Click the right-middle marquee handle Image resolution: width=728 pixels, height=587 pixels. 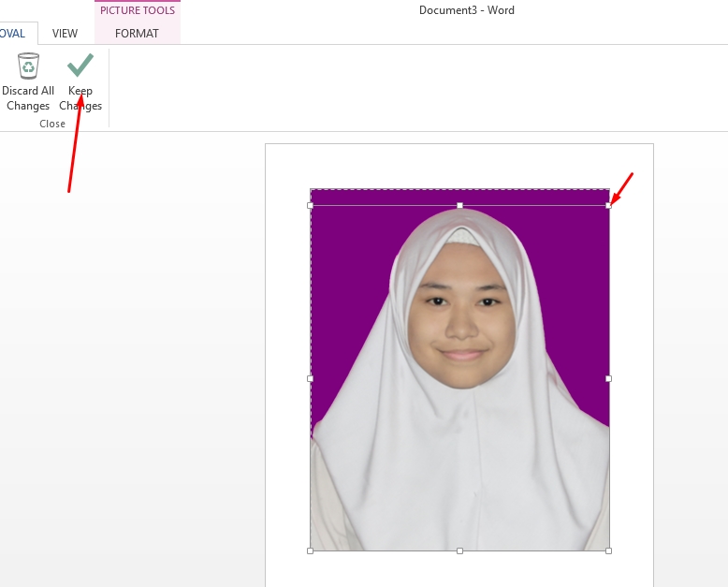pos(608,378)
